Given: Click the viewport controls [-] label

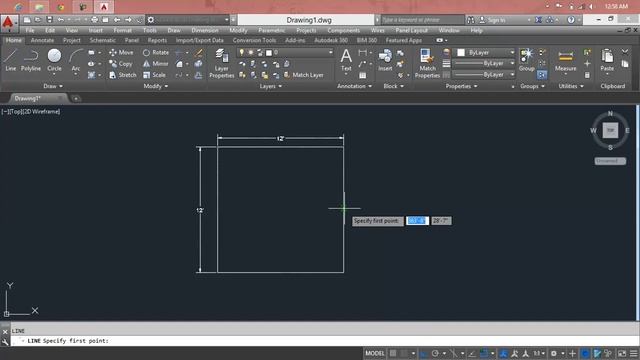Looking at the screenshot, I should pos(4,111).
